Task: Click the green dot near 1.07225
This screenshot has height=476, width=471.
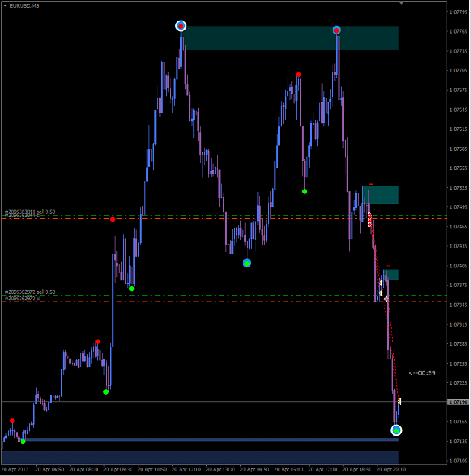Action: pos(107,392)
